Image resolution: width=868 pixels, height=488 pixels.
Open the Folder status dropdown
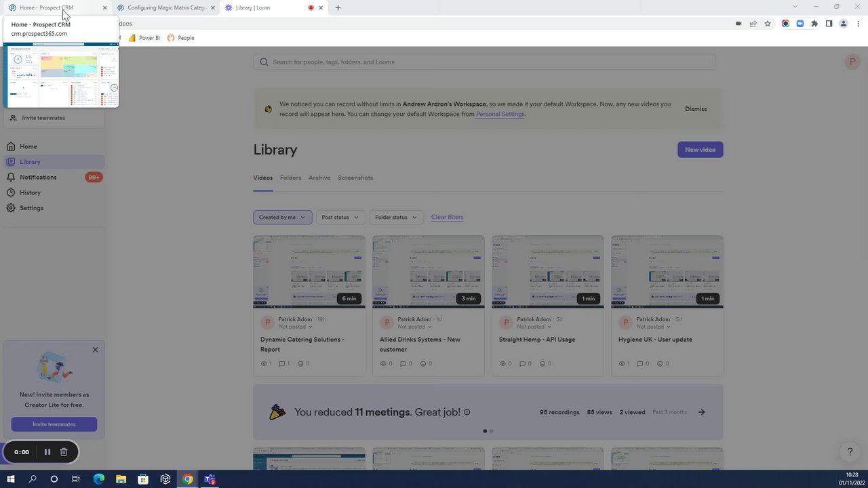(396, 217)
